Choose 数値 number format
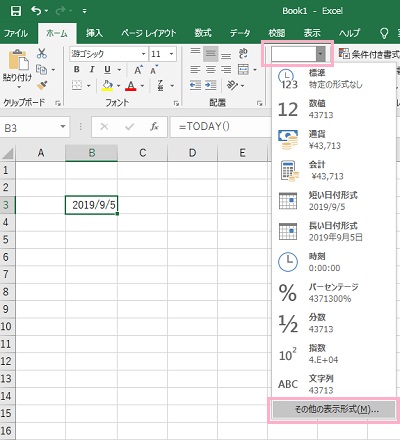The height and width of the screenshot is (440, 400). (x=334, y=109)
